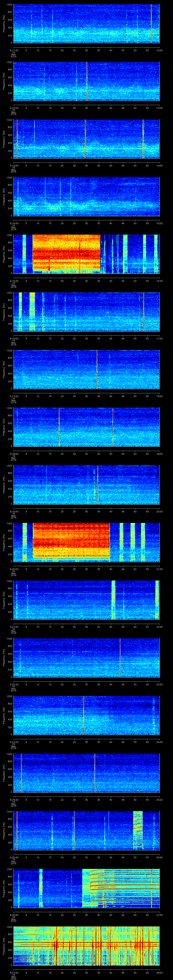173x980 pixels.
Task: Click the '12:00' end time label
Action: point(159,50)
